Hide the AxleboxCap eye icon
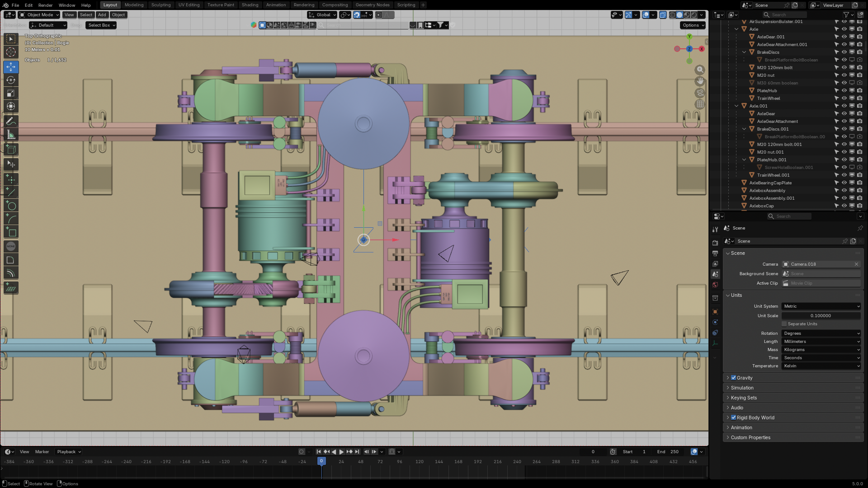Viewport: 868px width, 488px height. (x=844, y=206)
